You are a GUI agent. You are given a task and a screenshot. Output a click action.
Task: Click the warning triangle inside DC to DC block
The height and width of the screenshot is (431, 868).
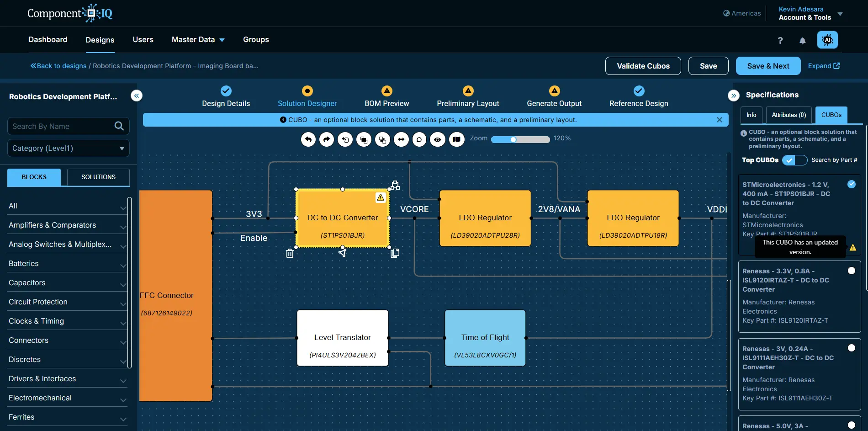click(x=381, y=197)
